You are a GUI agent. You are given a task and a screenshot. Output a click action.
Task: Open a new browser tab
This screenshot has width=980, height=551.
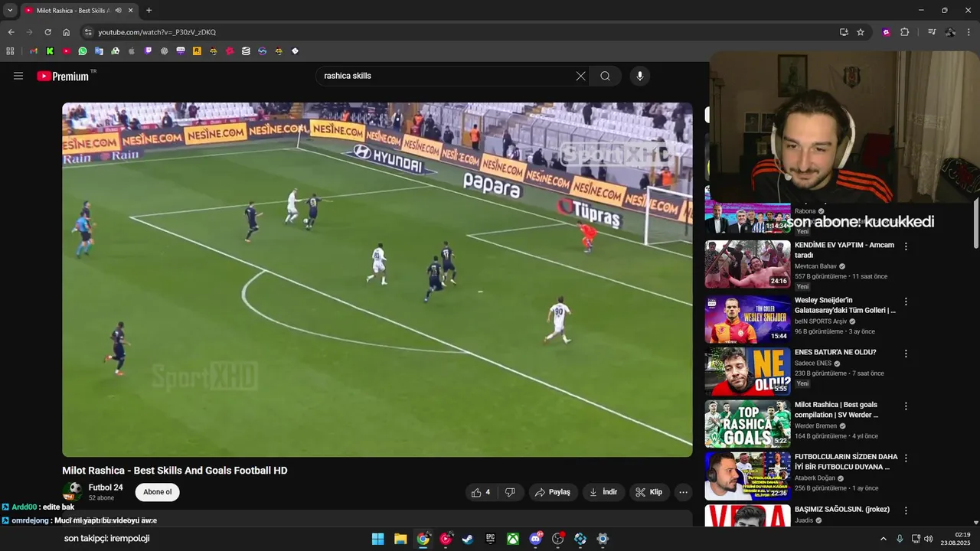(149, 11)
